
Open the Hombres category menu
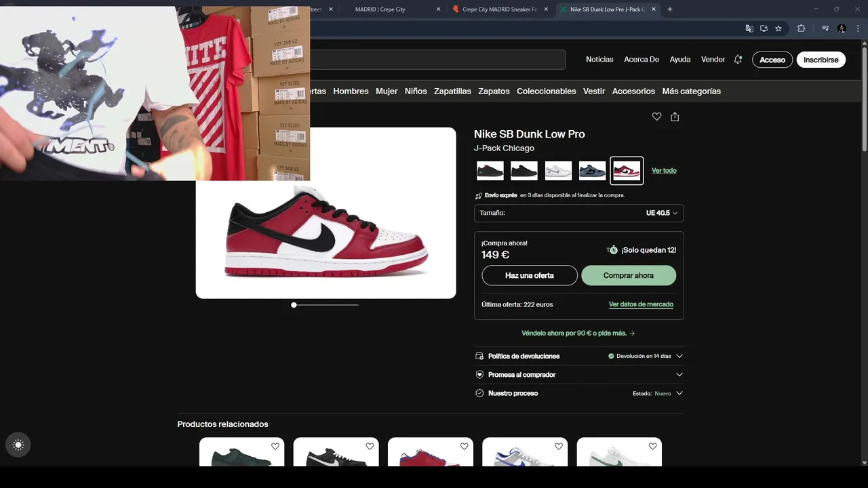(x=351, y=91)
